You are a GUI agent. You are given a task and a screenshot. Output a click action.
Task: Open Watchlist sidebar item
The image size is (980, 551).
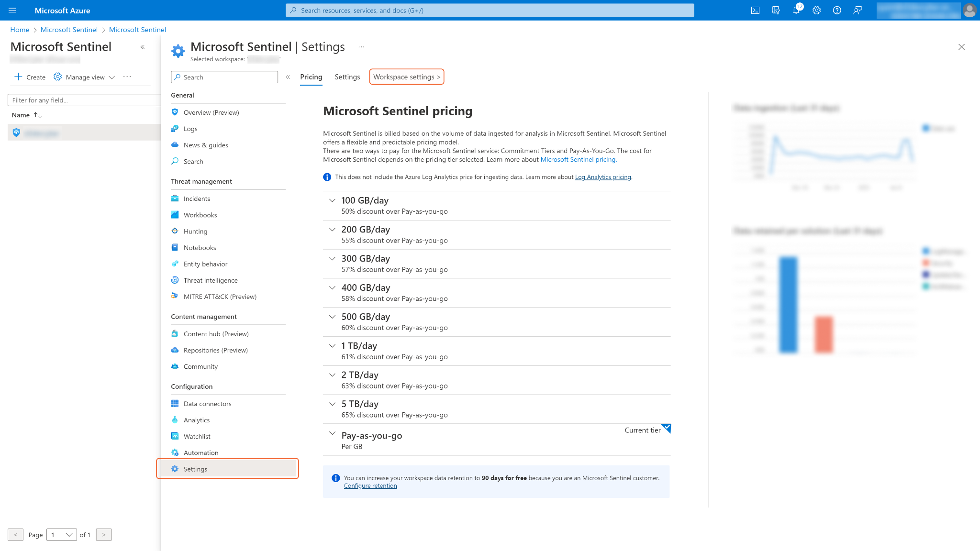pyautogui.click(x=197, y=436)
